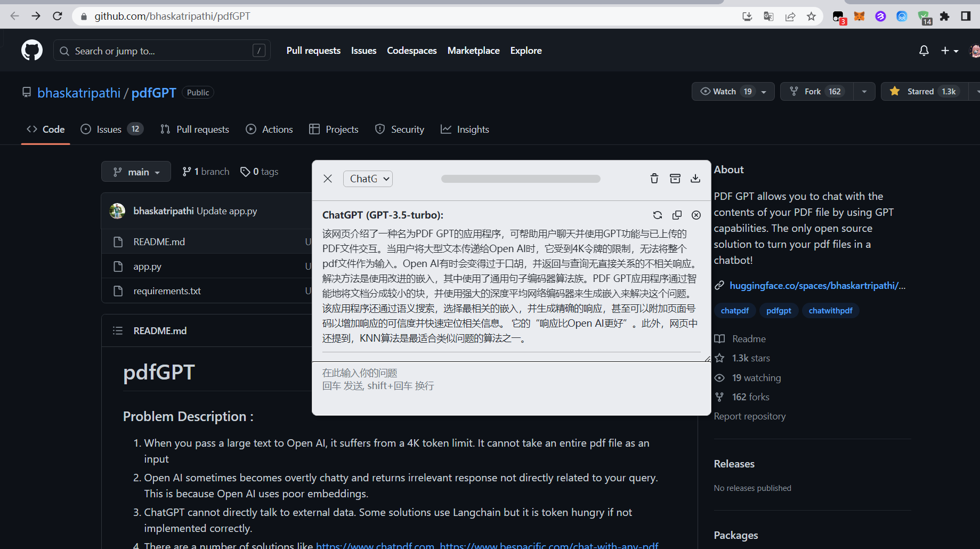Expand the Fork options dropdown arrow
Image resolution: width=980 pixels, height=549 pixels.
pyautogui.click(x=864, y=92)
